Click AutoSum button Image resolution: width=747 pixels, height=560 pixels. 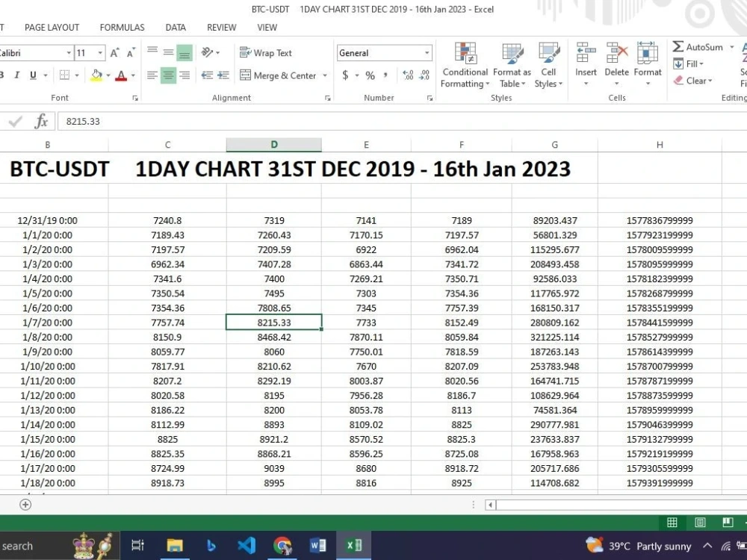tap(698, 46)
